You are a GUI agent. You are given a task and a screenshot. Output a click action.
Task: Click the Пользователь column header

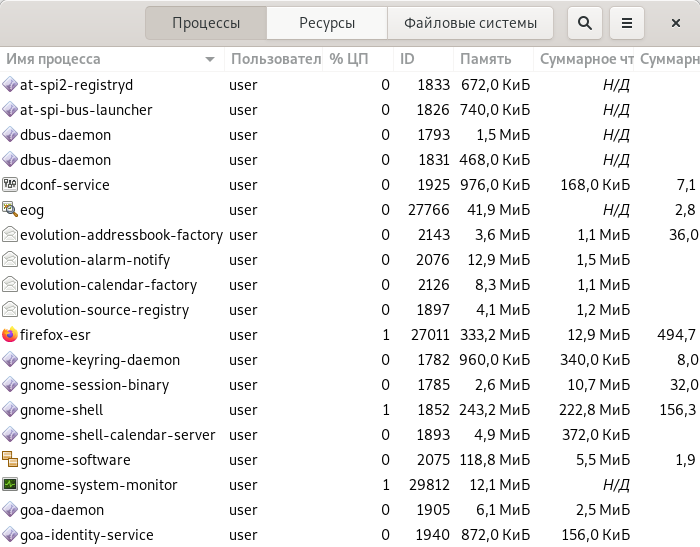275,59
